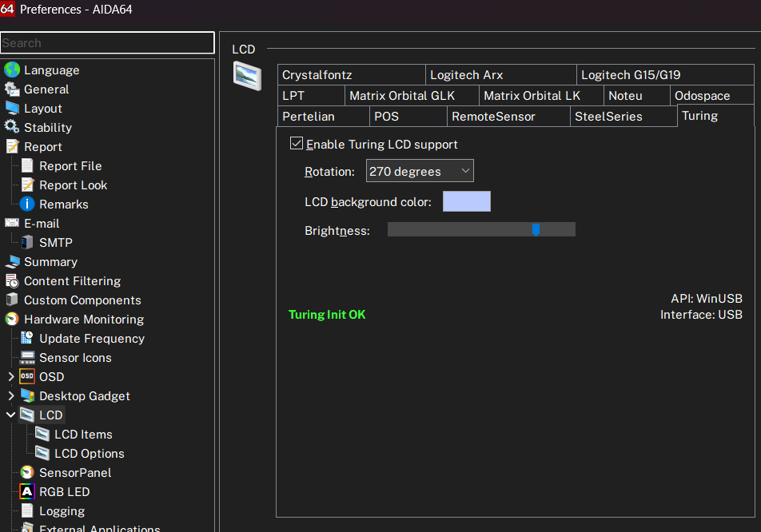Viewport: 761px width, 532px height.
Task: Click the LCD Items icon
Action: (42, 434)
